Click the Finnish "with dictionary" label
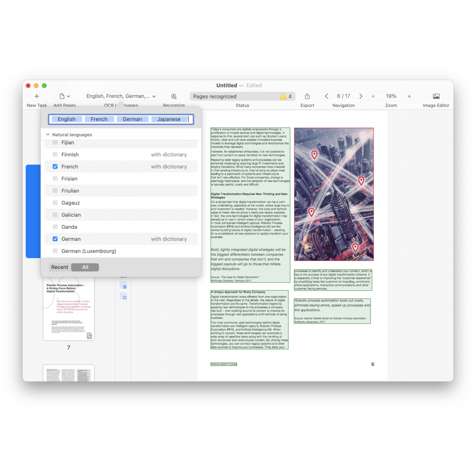The width and height of the screenshot is (476, 476). [169, 155]
